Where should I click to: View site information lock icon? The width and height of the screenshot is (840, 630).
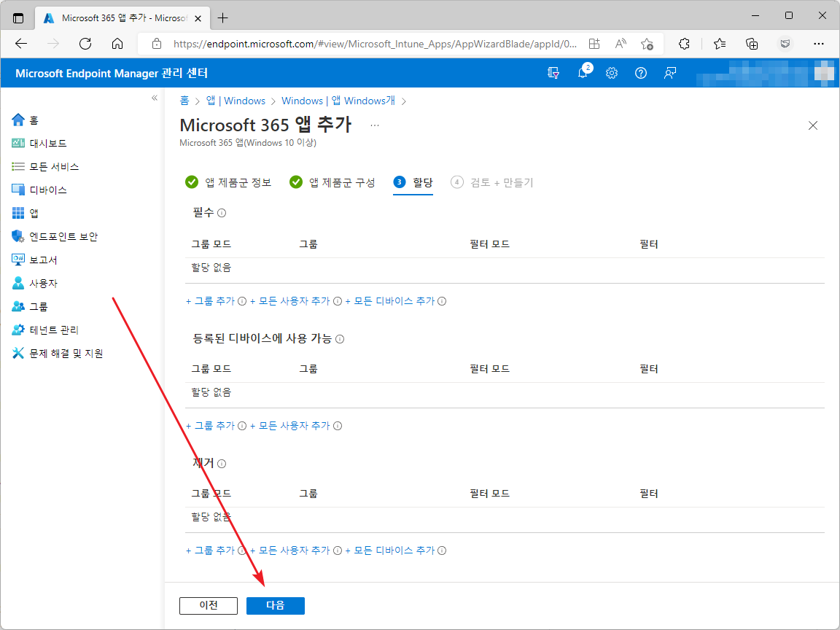click(157, 44)
